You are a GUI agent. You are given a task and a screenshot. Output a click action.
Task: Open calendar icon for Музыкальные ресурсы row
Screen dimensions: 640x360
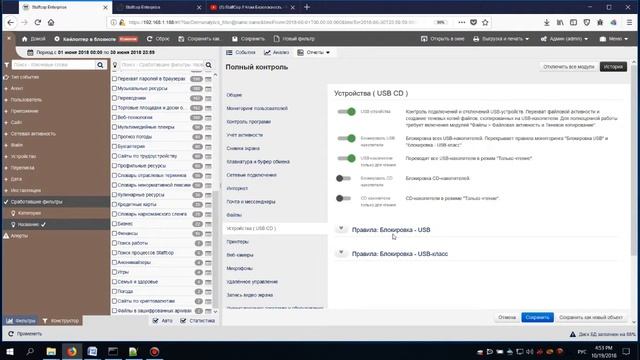click(208, 89)
